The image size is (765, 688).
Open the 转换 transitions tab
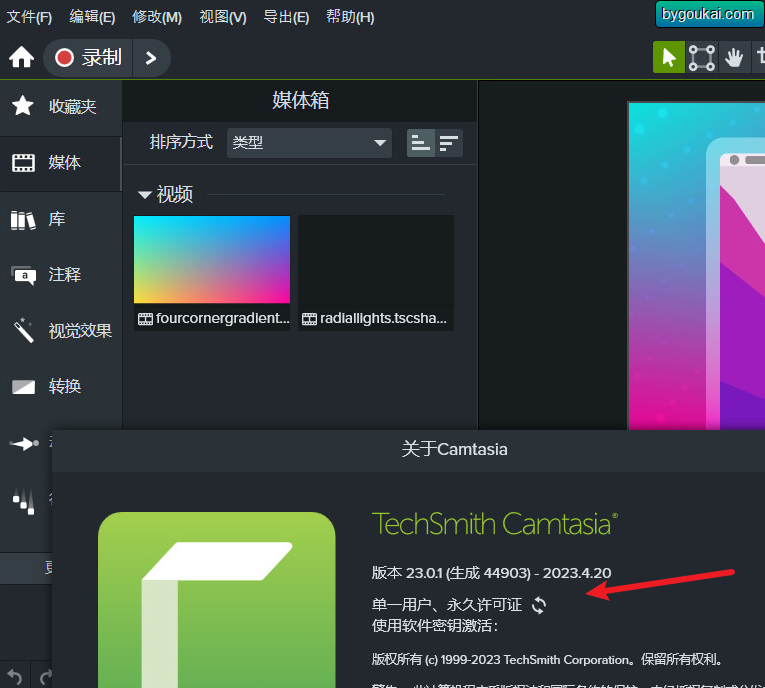click(60, 386)
